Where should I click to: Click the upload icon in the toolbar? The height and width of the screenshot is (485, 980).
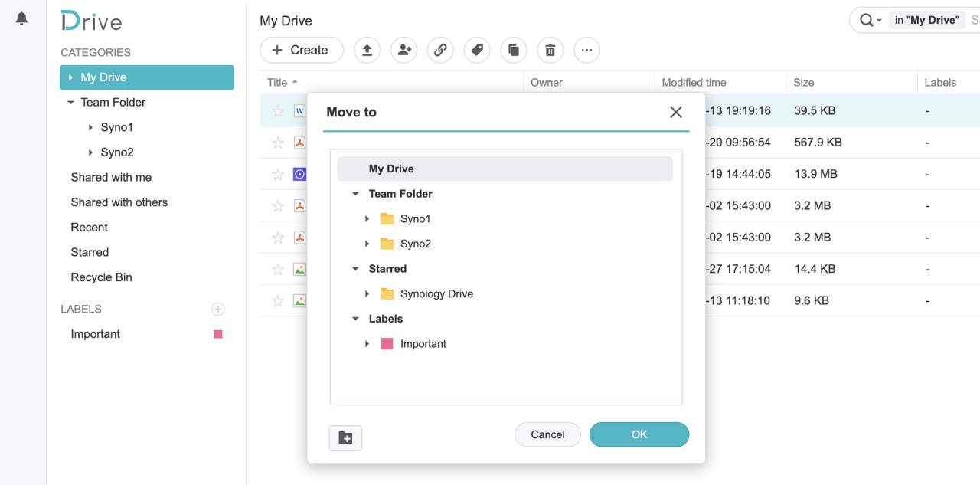click(x=367, y=51)
